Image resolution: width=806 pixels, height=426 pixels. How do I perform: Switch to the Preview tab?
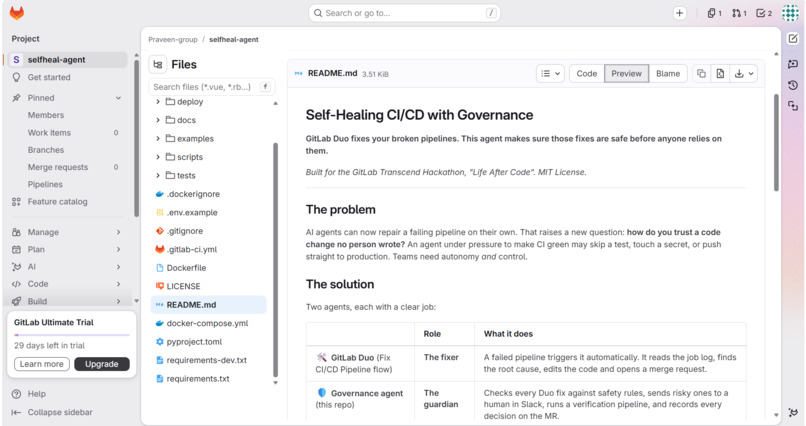pos(626,73)
